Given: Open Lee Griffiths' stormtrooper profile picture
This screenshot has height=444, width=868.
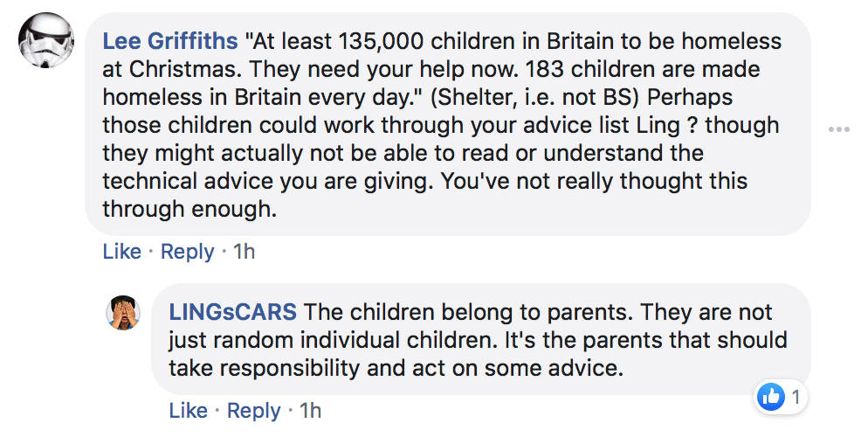Looking at the screenshot, I should pyautogui.click(x=46, y=40).
